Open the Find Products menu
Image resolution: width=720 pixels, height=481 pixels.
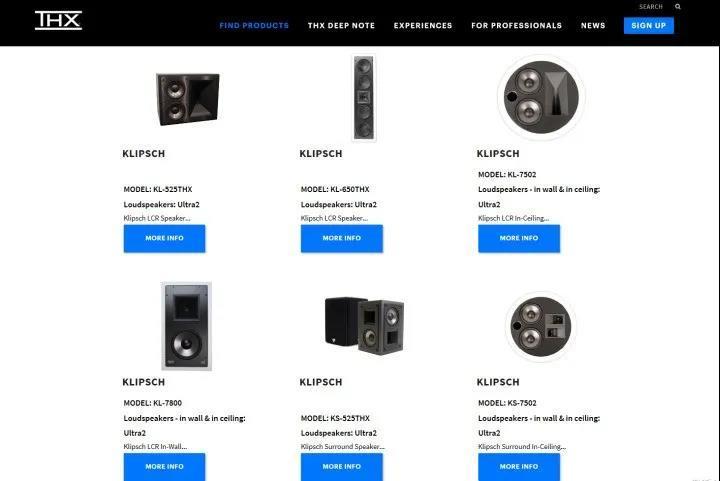[x=254, y=26]
